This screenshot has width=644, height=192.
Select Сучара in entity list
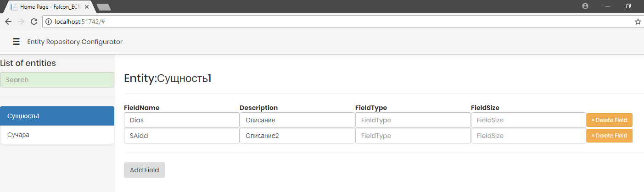(57, 135)
